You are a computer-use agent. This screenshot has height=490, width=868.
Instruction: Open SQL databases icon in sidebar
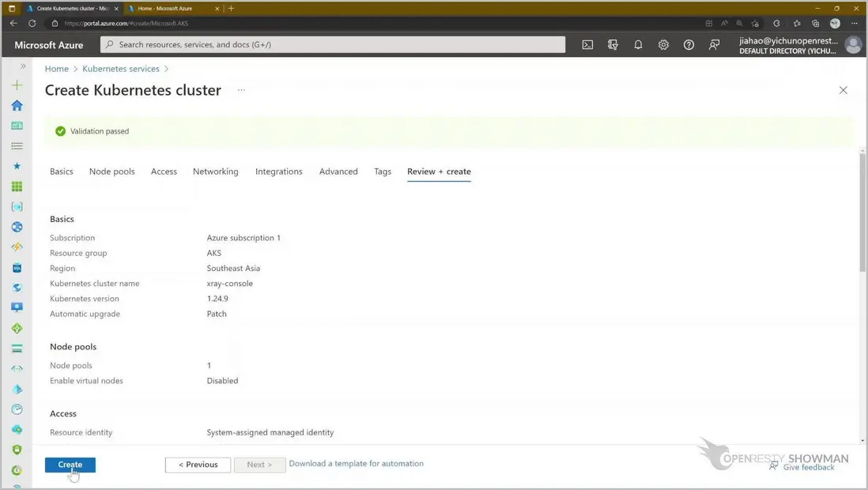(17, 268)
